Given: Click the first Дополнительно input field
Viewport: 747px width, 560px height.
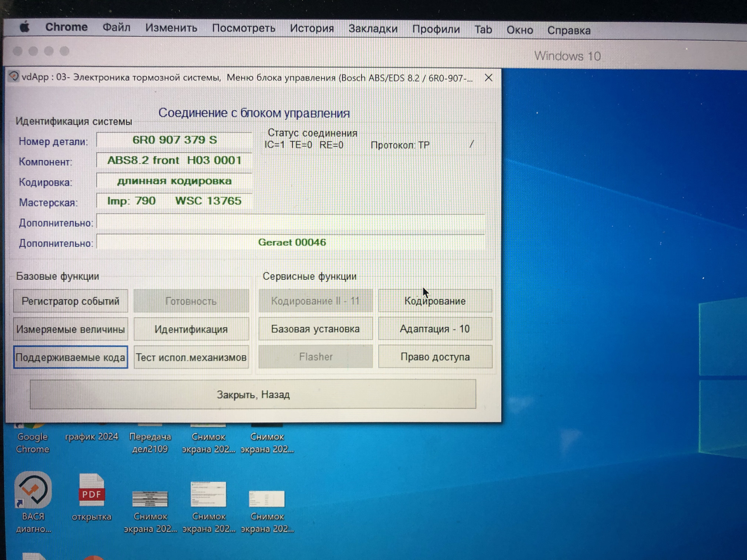Looking at the screenshot, I should 290,222.
